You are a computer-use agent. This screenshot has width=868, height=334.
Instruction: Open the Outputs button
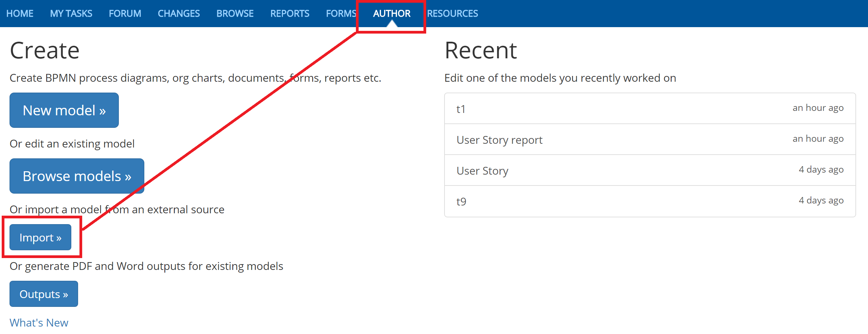point(44,294)
